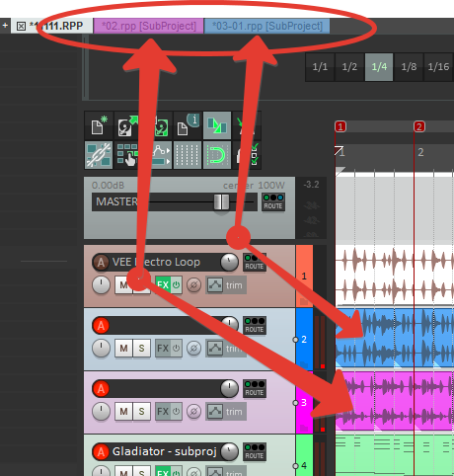Jump to timeline marker 1
Screen dimensions: 454x476
[x=340, y=126]
